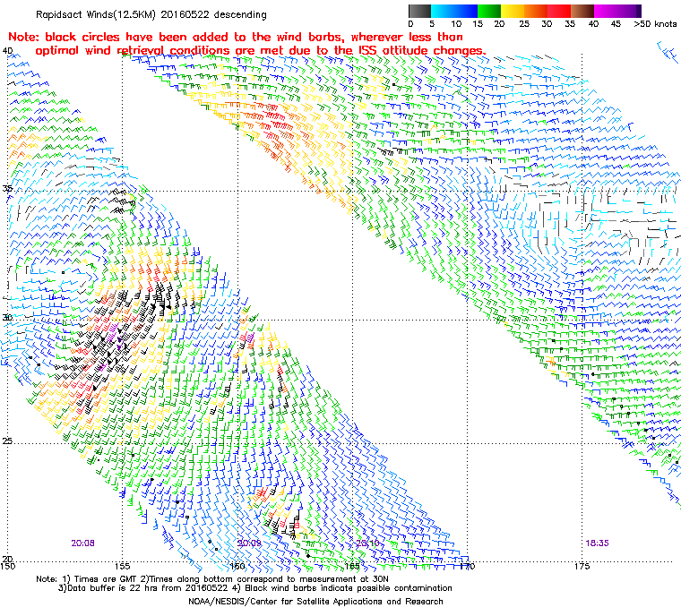This screenshot has width=681, height=616.
Task: Click the magenta 40-45 knots legend swatch
Action: 606,11
